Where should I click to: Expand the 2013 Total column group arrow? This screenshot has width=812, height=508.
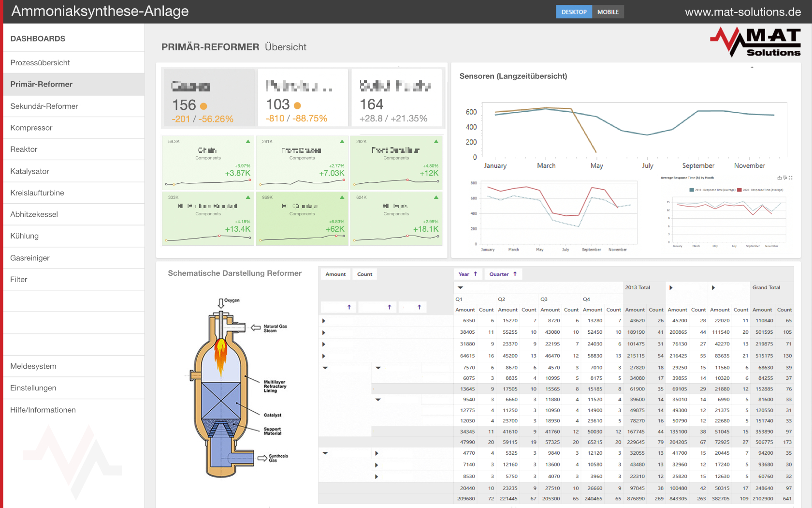(671, 287)
